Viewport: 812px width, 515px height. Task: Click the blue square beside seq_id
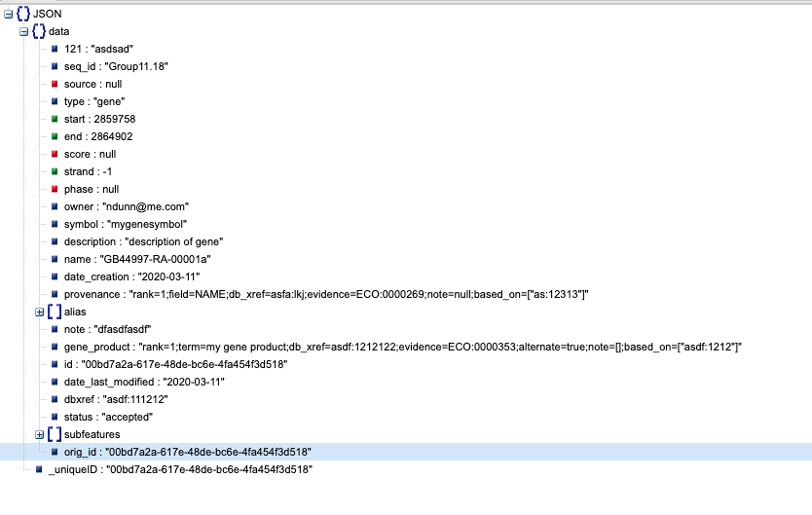(x=55, y=67)
